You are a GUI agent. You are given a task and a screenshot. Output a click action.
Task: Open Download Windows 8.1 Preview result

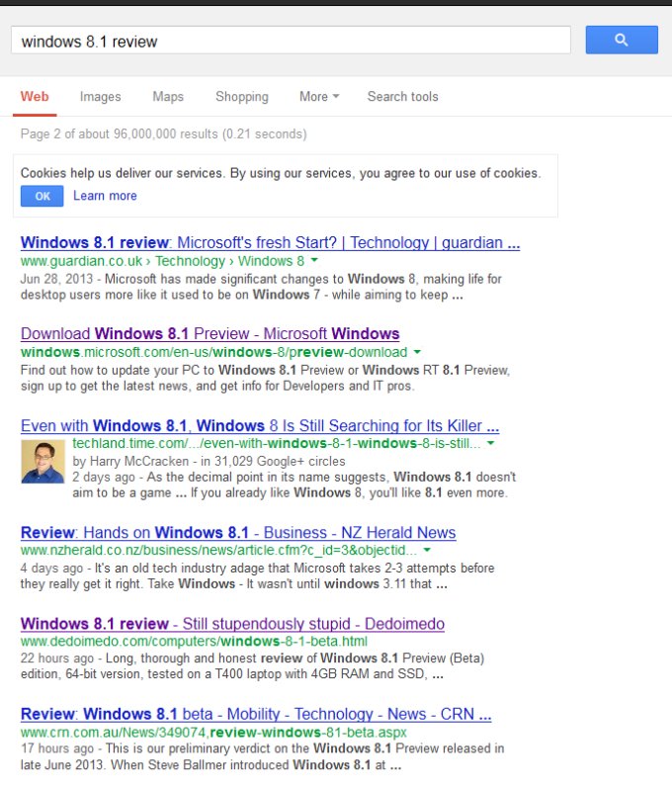210,333
